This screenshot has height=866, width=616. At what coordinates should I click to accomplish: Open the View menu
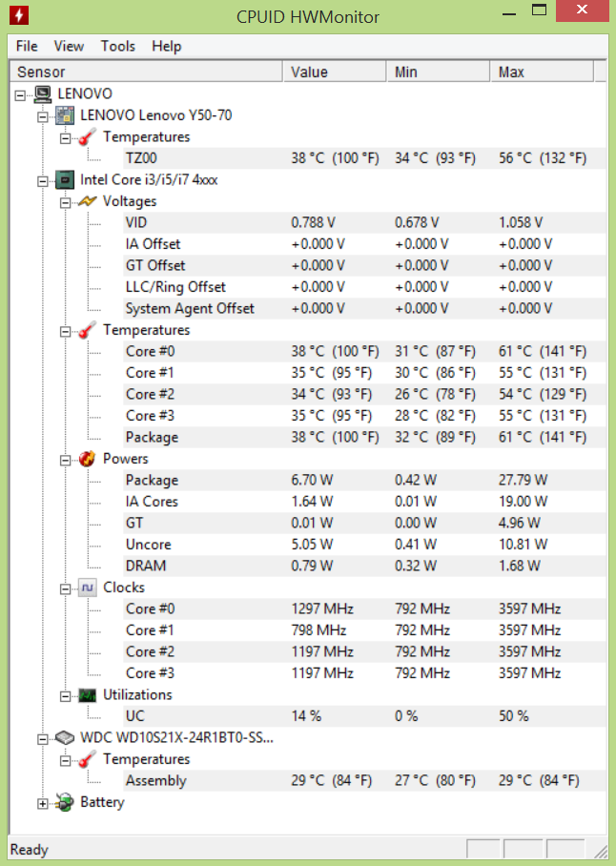(69, 46)
